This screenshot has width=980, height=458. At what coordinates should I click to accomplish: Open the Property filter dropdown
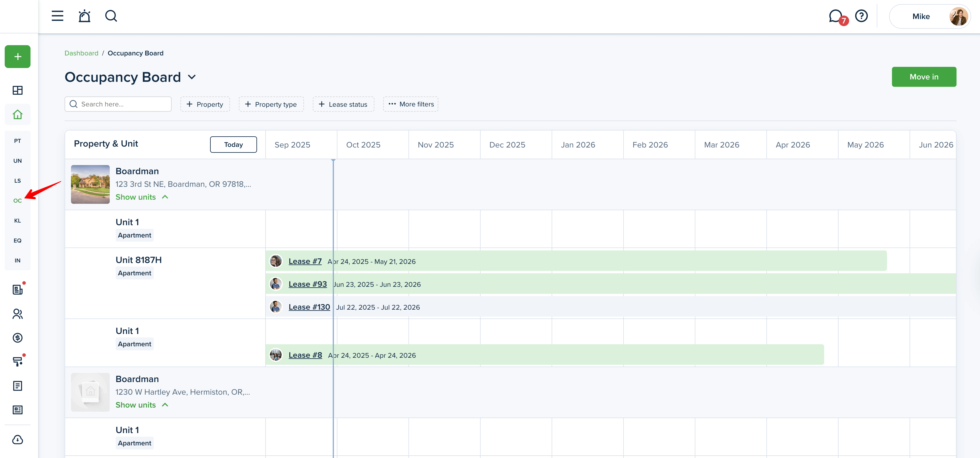[x=205, y=104]
